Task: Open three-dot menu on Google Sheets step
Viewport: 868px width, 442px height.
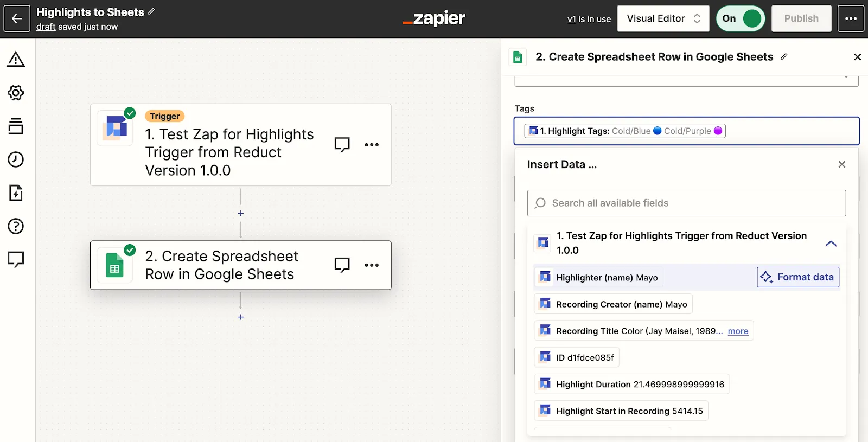Action: [x=372, y=265]
